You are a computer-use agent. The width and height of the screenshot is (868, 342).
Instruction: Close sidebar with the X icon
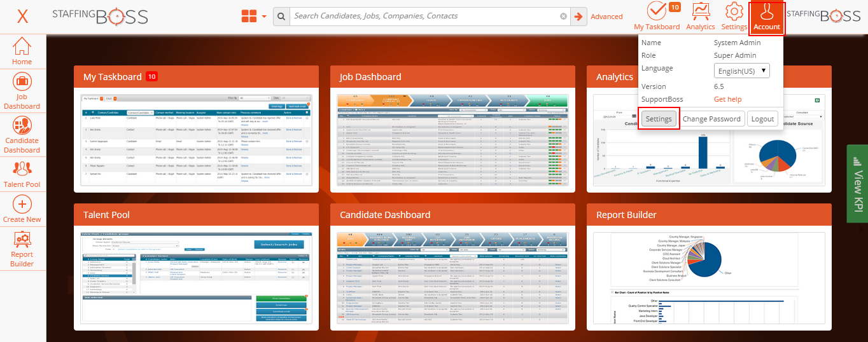click(22, 17)
